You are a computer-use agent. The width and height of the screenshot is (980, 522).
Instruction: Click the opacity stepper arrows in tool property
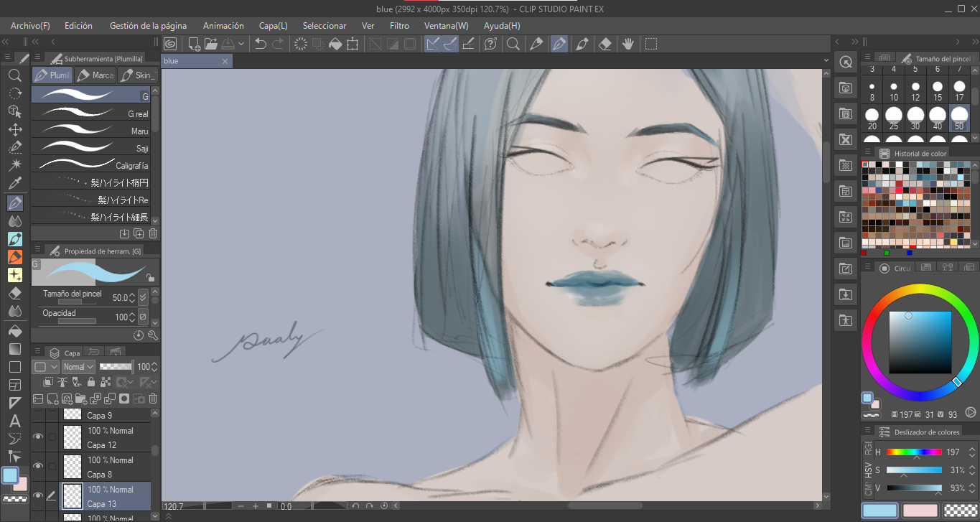click(131, 317)
